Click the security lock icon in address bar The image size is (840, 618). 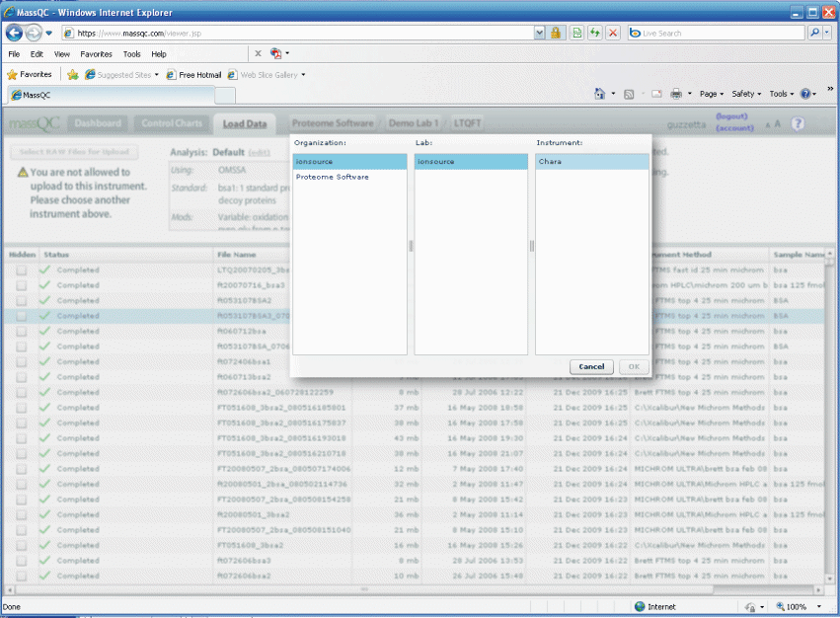coord(556,34)
